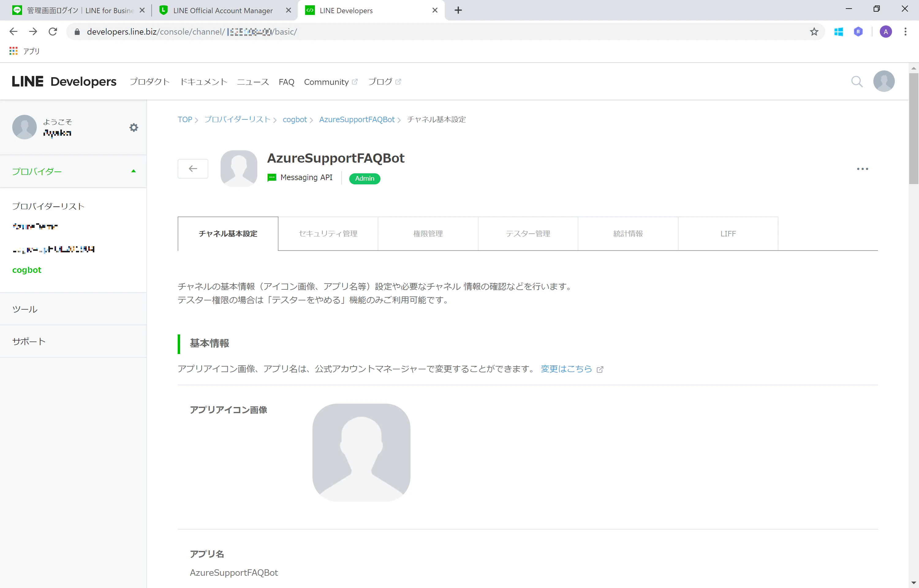Open ツール section in sidebar
The height and width of the screenshot is (588, 919).
pyautogui.click(x=73, y=309)
